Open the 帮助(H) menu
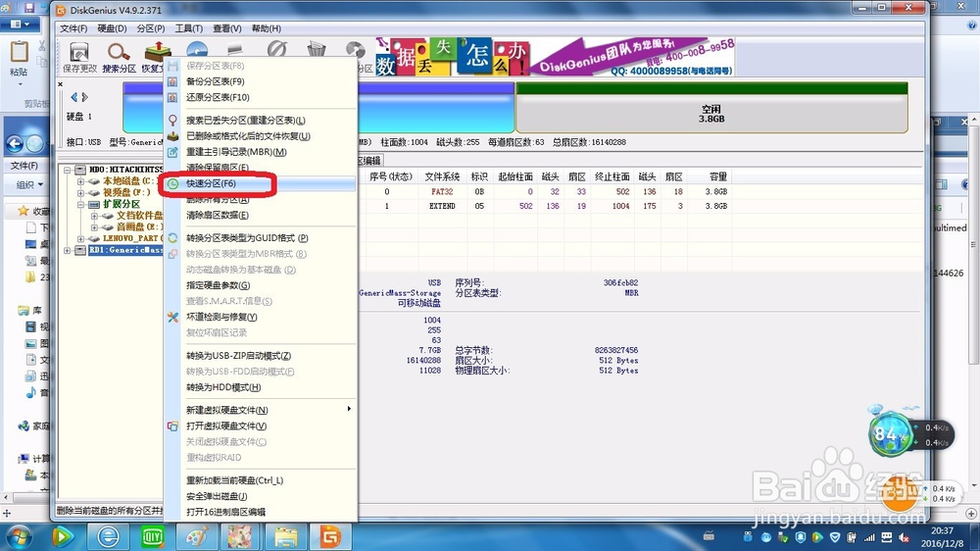 (267, 28)
